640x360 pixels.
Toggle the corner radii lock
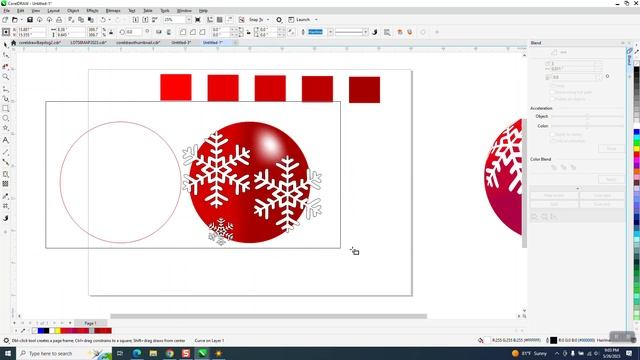tap(249, 32)
